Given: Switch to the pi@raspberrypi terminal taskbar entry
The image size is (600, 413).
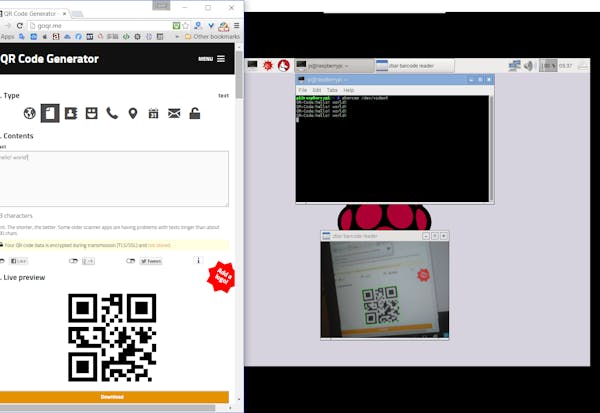Looking at the screenshot, I should click(x=334, y=66).
